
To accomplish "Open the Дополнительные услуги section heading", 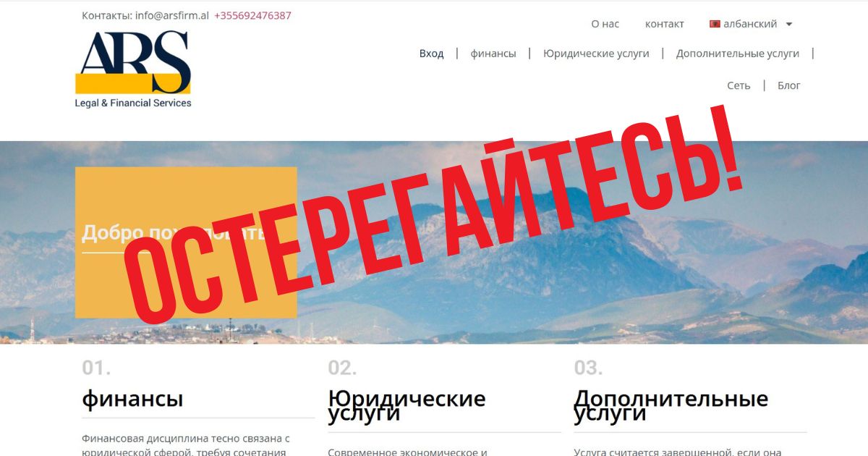I will coord(671,406).
